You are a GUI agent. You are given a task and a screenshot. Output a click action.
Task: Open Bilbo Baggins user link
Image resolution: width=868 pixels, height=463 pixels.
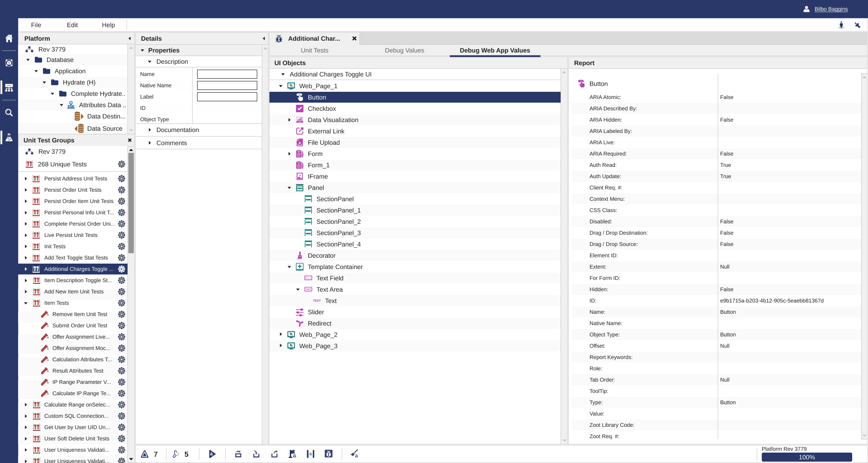point(831,9)
